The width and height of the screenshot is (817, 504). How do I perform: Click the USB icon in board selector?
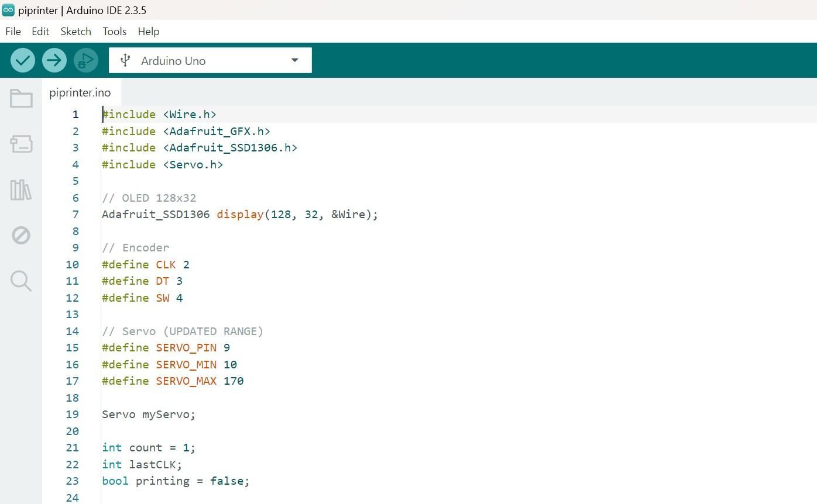[125, 60]
